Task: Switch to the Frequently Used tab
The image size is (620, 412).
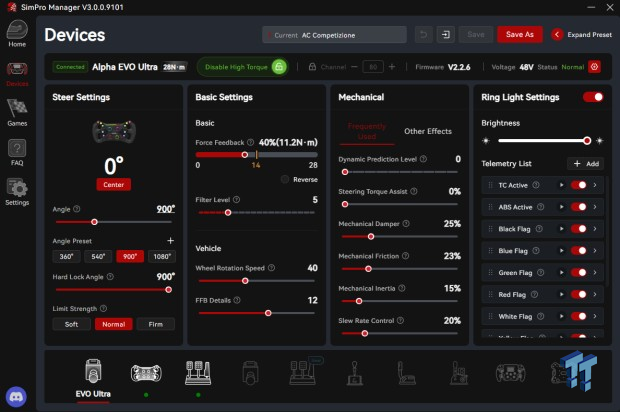Action: pyautogui.click(x=367, y=131)
